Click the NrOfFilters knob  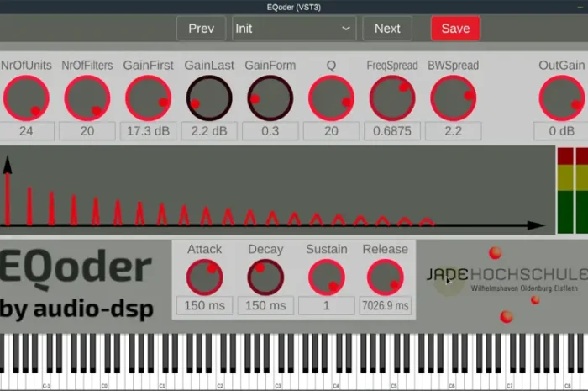[87, 98]
